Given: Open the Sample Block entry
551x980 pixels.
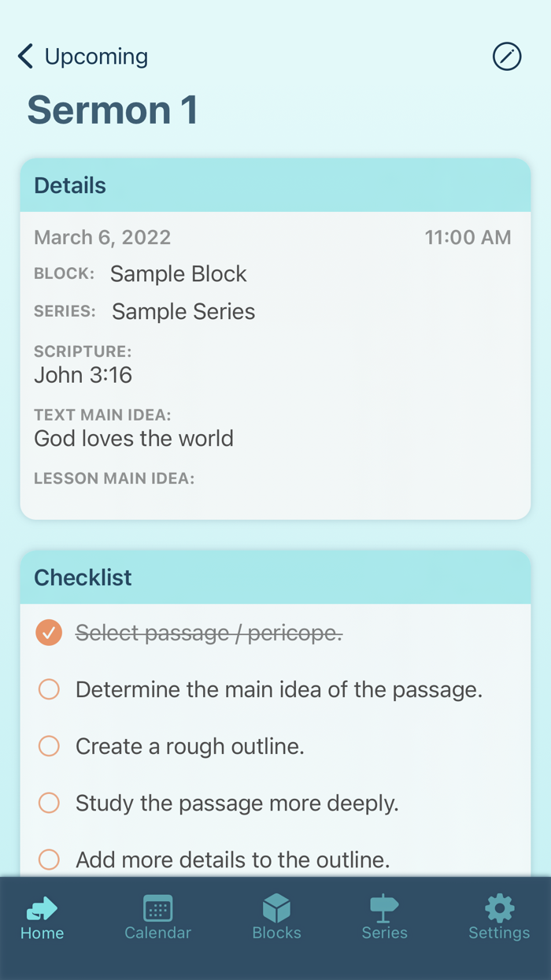Looking at the screenshot, I should click(x=178, y=273).
